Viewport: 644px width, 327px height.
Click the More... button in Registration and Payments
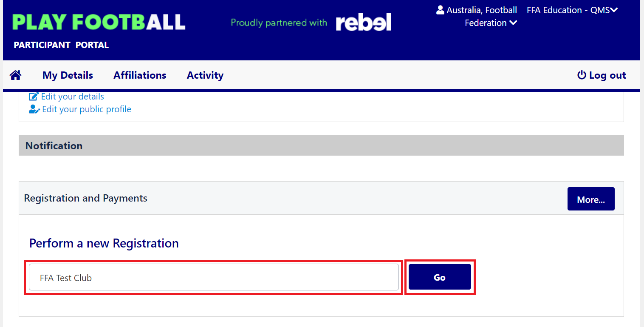590,199
